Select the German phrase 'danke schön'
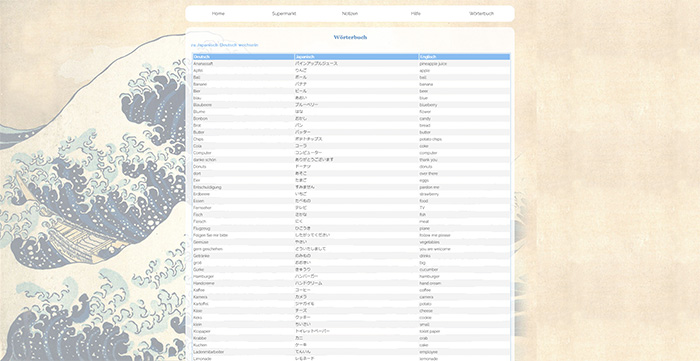 click(x=204, y=160)
